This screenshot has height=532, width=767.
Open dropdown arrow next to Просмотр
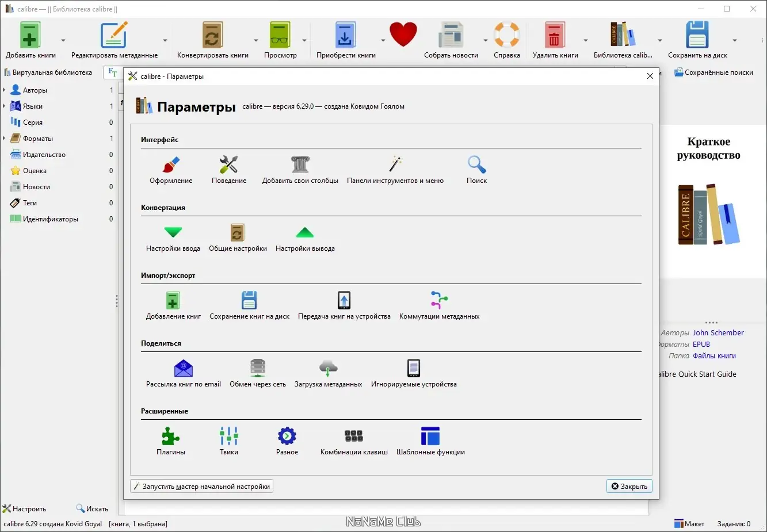[x=304, y=40]
